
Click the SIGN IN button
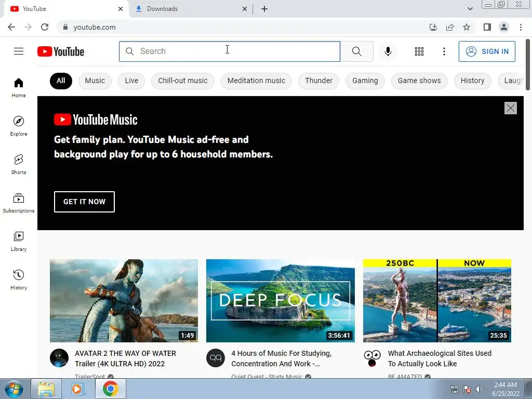pos(487,51)
